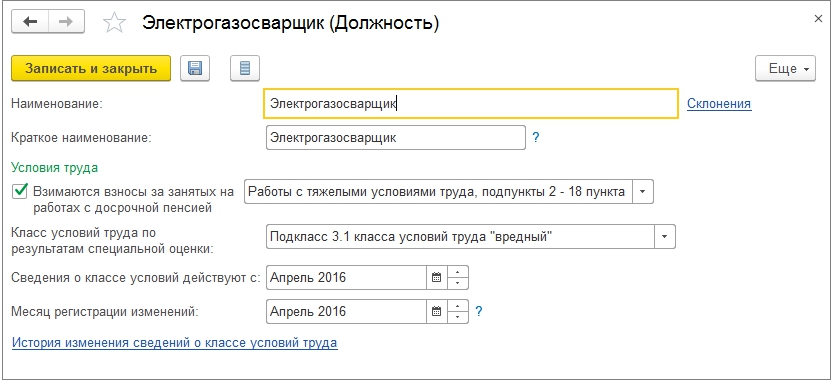Uncheck Взимаются взносы за занятых checkbox
838x380 pixels.
[20, 191]
